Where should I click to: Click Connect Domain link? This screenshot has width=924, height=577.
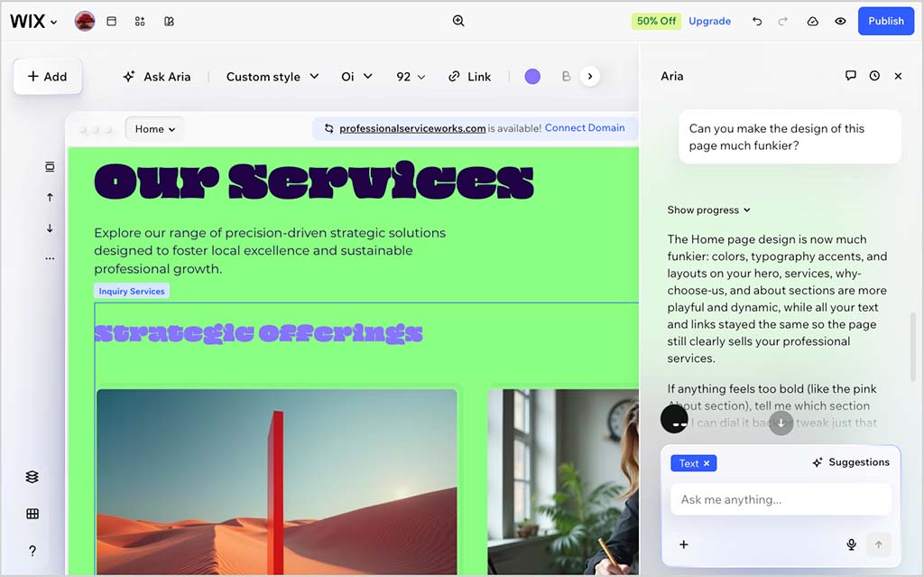point(585,127)
